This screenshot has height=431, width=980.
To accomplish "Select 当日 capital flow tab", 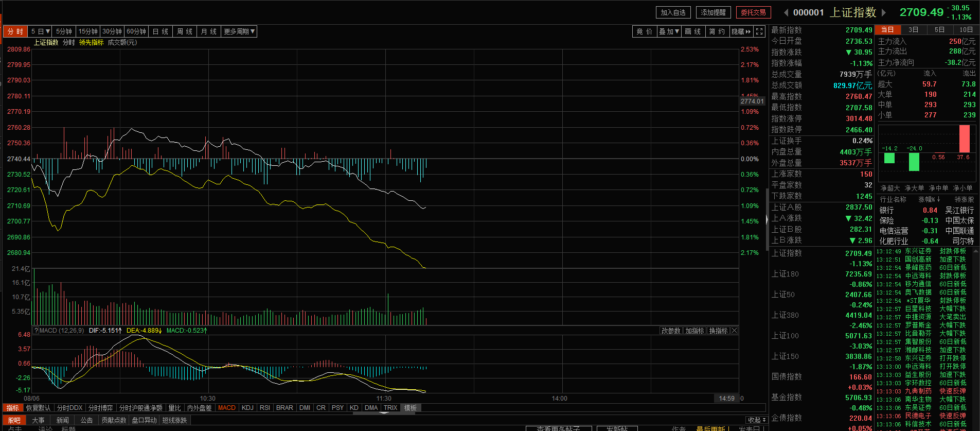I will 887,30.
